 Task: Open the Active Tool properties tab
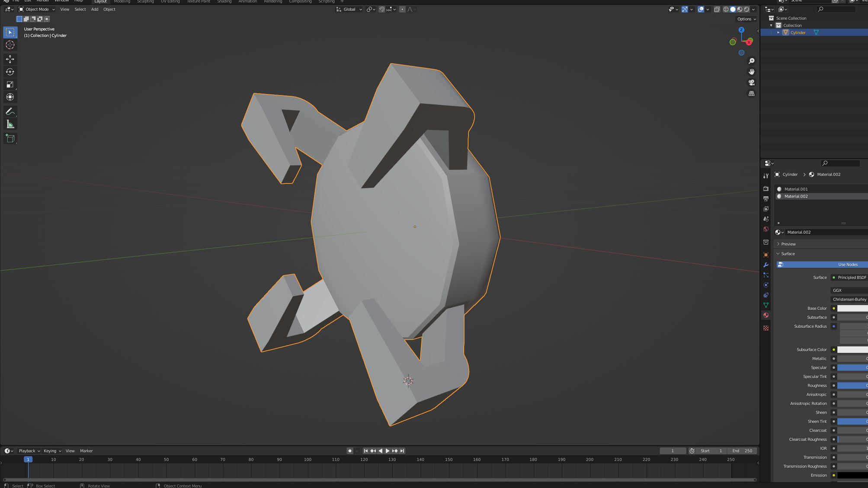[x=766, y=176]
